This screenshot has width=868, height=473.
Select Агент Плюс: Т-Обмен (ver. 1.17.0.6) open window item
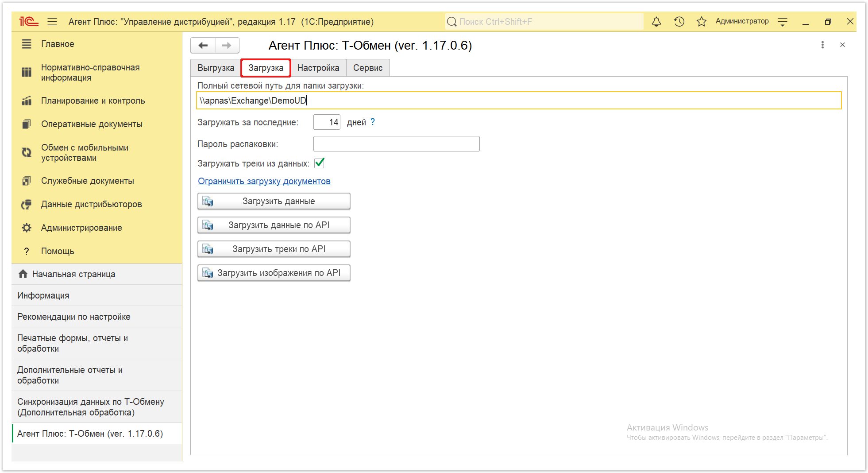tap(97, 434)
